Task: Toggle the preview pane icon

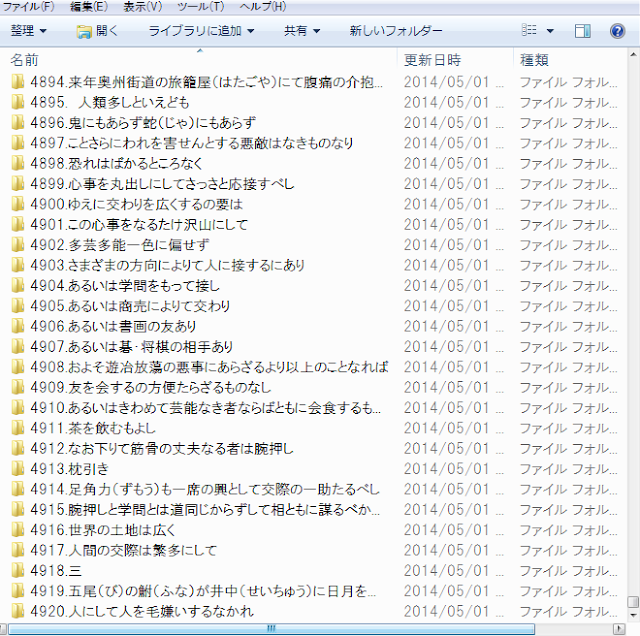Action: (x=582, y=31)
